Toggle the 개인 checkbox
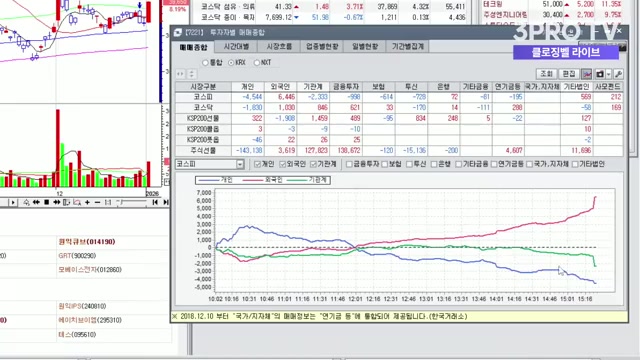The image size is (640, 360). click(257, 164)
